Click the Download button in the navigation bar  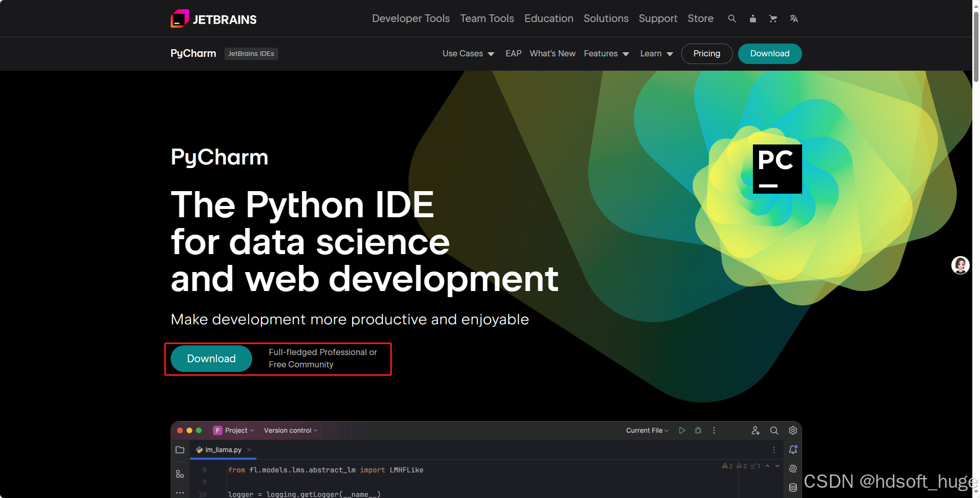coord(769,53)
